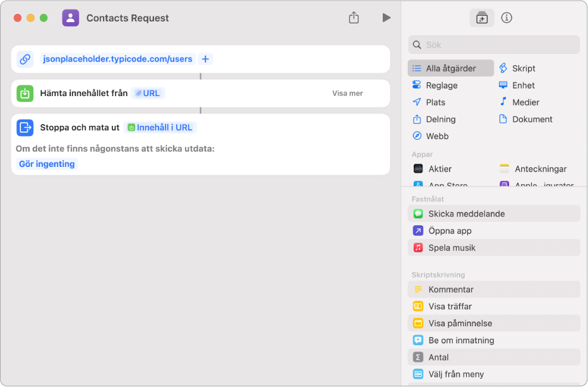Click the Anteckningar app label
Image resolution: width=588 pixels, height=387 pixels.
click(541, 169)
